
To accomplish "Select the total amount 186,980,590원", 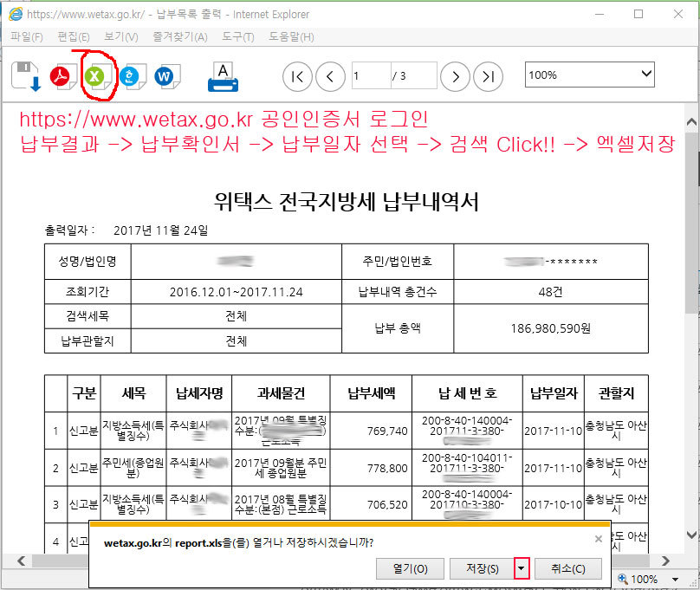I will click(550, 329).
